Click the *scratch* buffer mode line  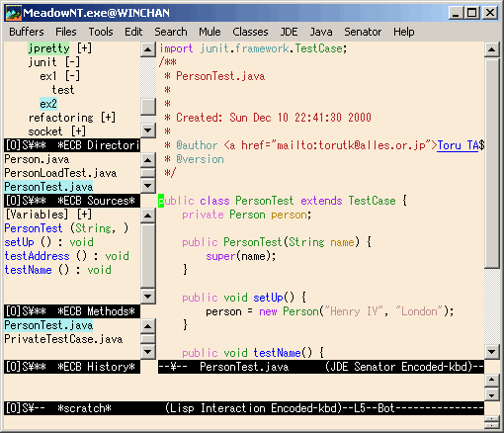[244, 408]
